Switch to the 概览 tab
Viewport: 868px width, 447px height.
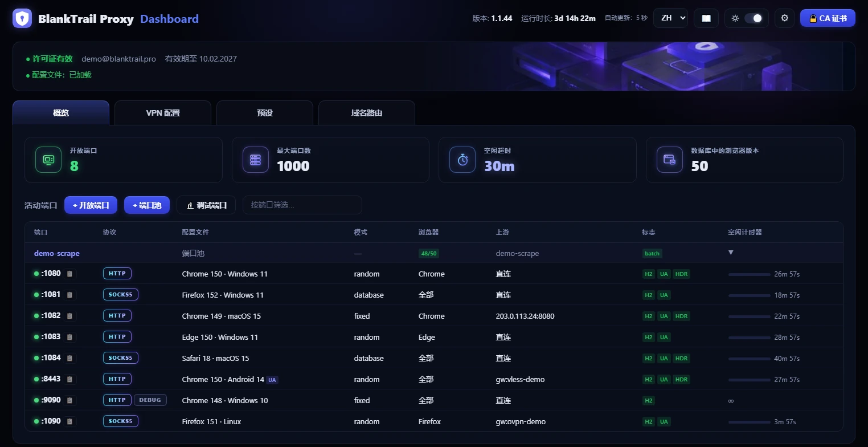pos(61,113)
